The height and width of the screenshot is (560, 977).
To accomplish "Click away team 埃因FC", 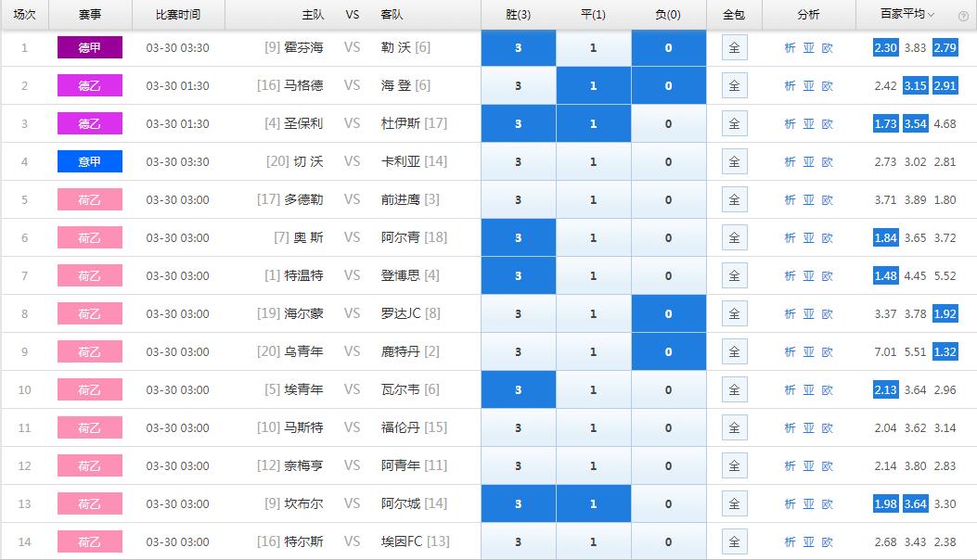I will tap(402, 541).
